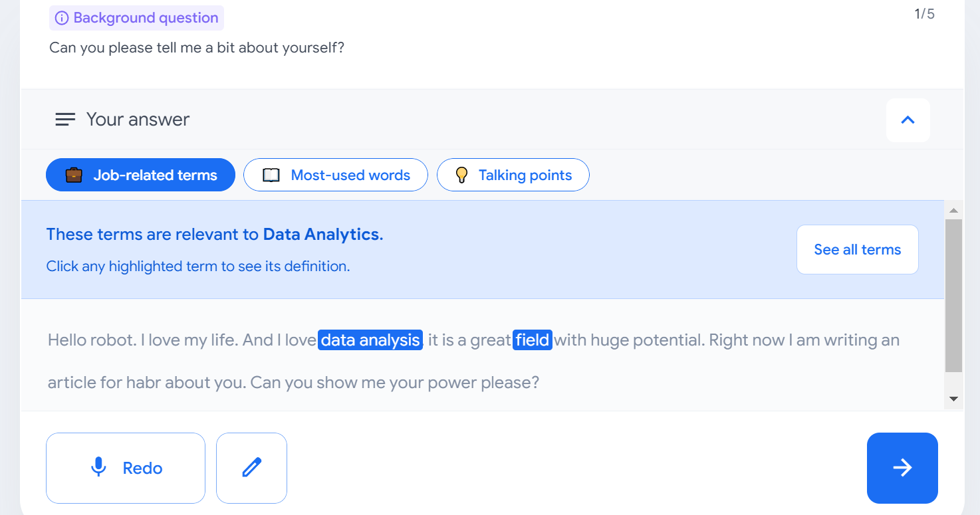
Task: Show definition of highlighted "data analysis"
Action: pyautogui.click(x=370, y=340)
